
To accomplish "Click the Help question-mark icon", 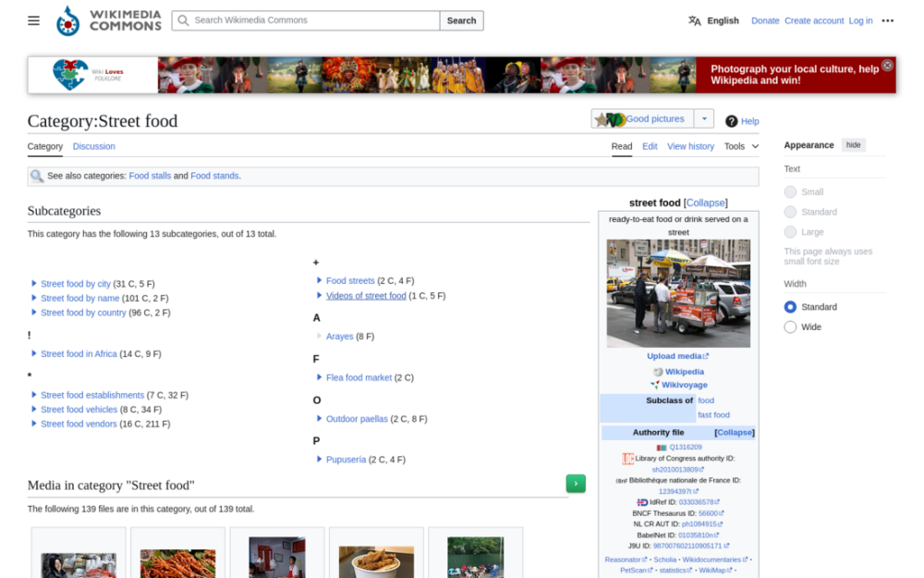I will click(x=729, y=121).
